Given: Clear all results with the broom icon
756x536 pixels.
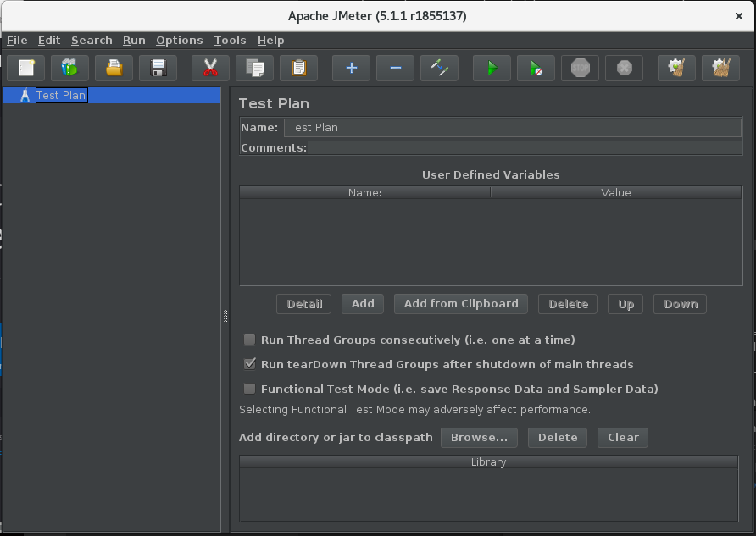Looking at the screenshot, I should click(720, 68).
